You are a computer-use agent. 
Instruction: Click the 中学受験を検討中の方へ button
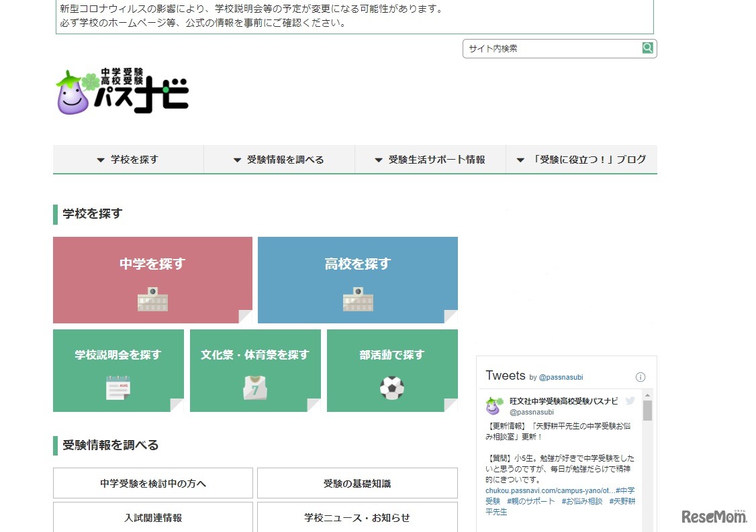(x=153, y=483)
